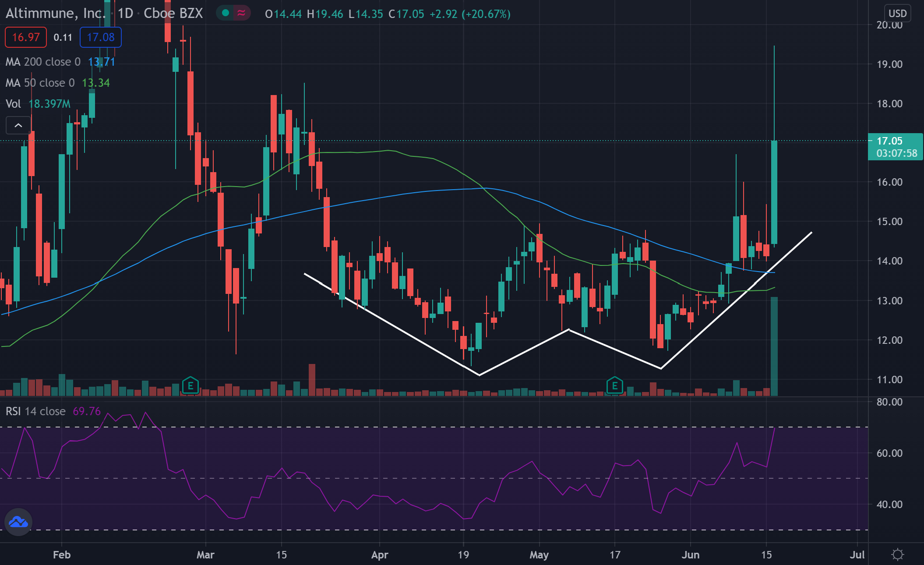Click the tall latest volume bar
Viewport: 924px width, 565px height.
click(774, 346)
